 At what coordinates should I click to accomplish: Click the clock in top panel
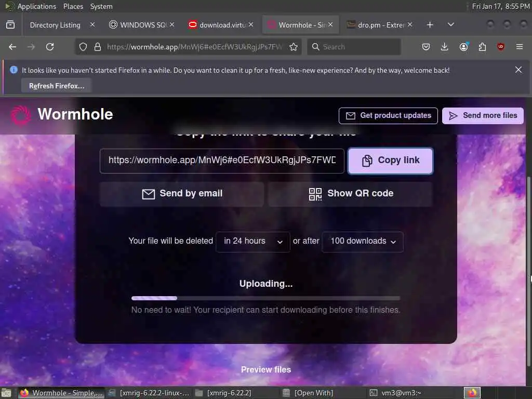[501, 6]
